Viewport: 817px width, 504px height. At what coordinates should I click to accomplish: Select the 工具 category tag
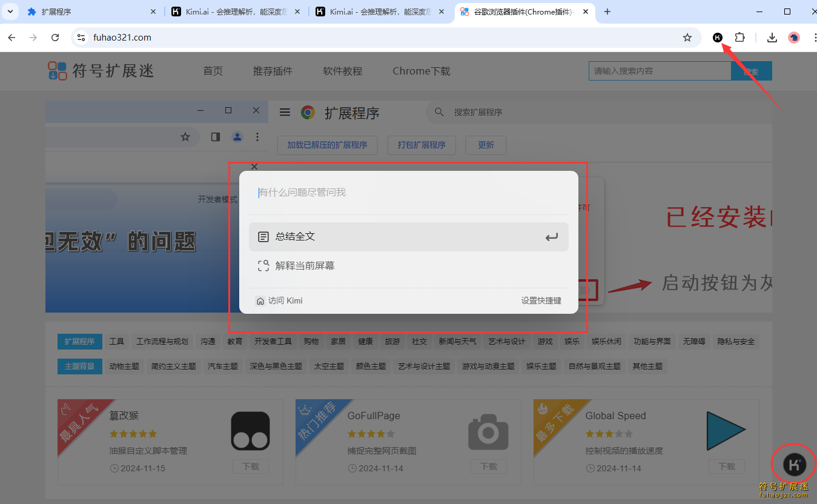(x=117, y=342)
